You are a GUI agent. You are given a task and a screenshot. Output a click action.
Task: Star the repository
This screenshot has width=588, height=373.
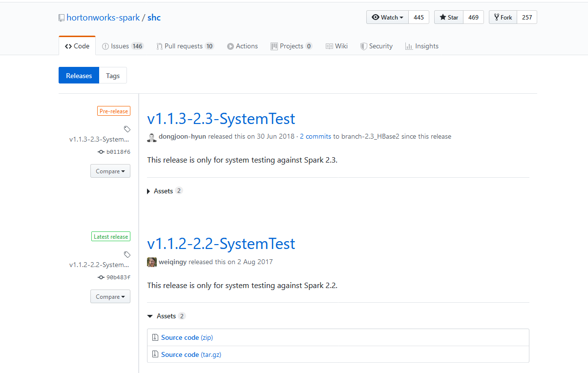click(x=449, y=17)
